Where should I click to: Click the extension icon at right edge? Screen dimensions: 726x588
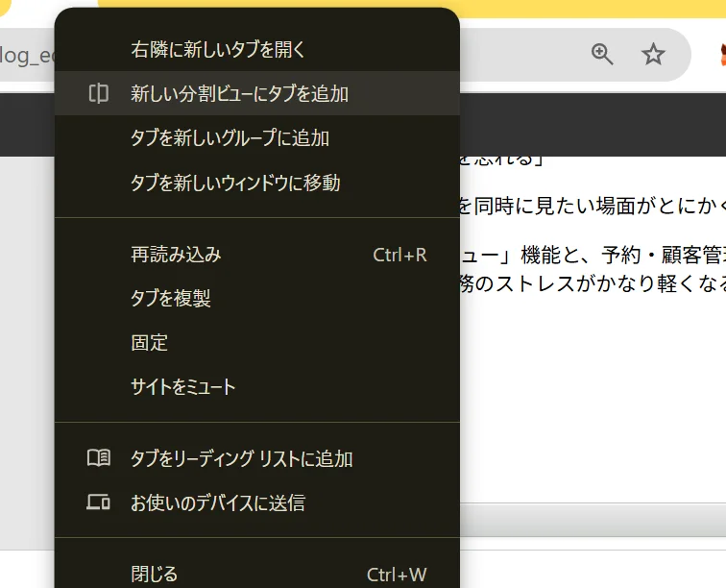[721, 55]
